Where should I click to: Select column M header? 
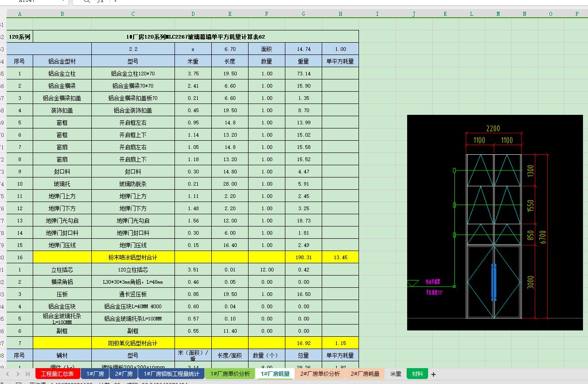[498, 14]
